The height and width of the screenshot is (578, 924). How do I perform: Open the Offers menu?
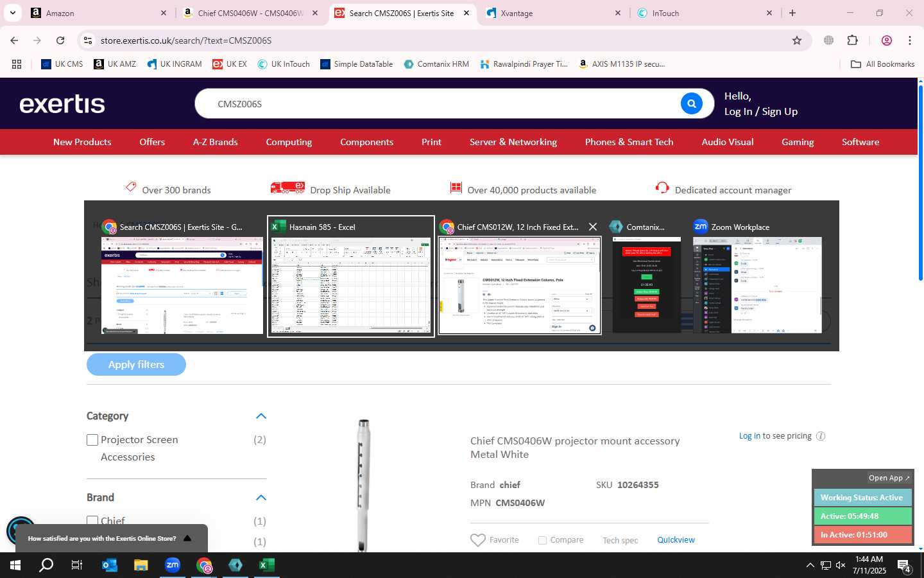click(x=152, y=142)
